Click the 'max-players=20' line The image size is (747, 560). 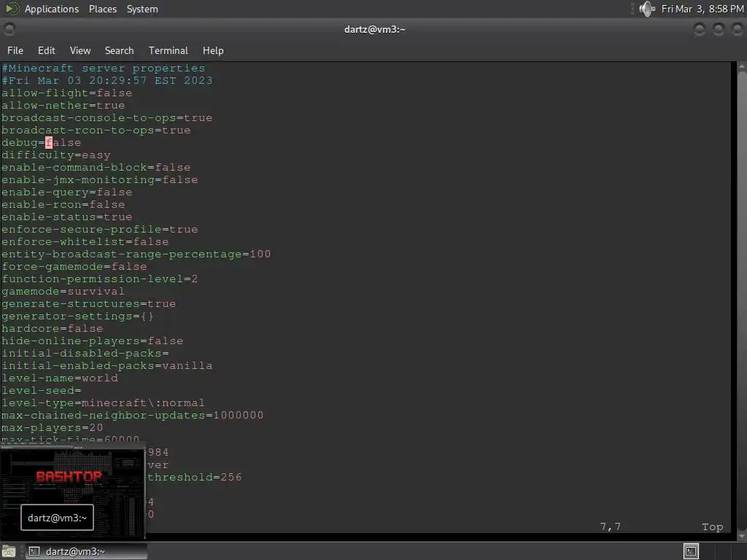[52, 427]
